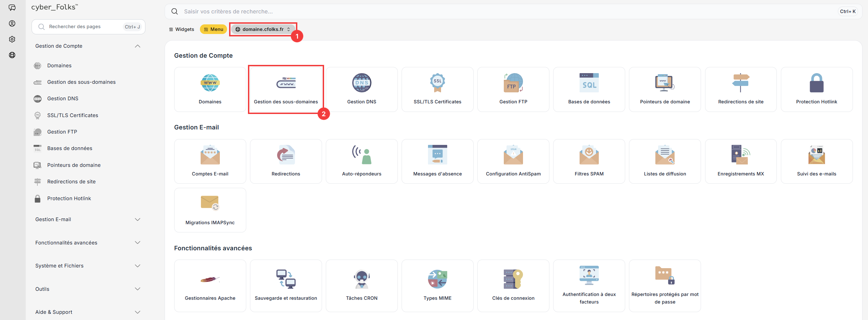
Task: Open the Domaines tile
Action: (210, 89)
